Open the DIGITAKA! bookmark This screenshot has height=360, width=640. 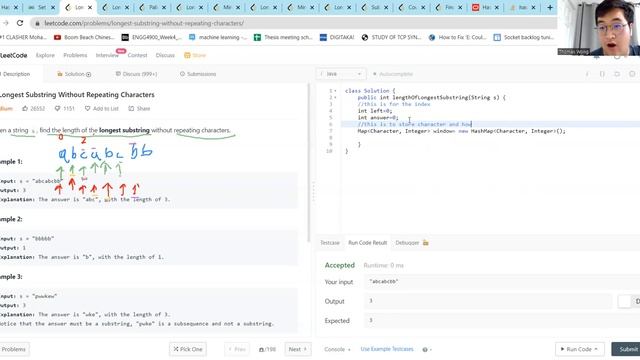pos(337,37)
